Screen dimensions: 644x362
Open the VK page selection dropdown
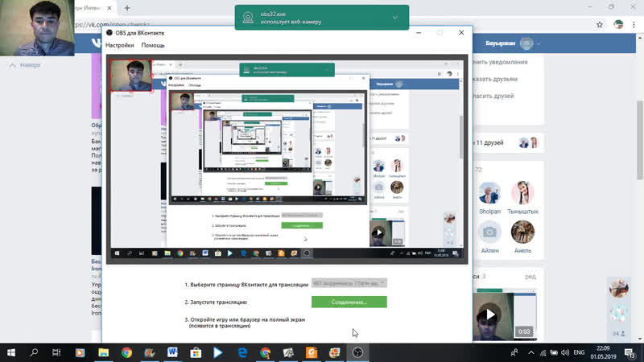point(347,283)
